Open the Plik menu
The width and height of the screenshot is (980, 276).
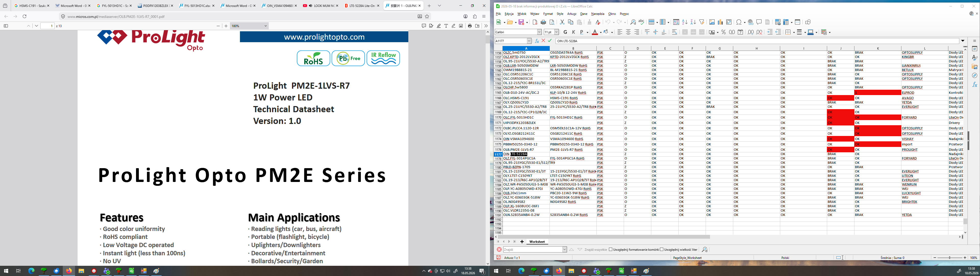pos(498,14)
